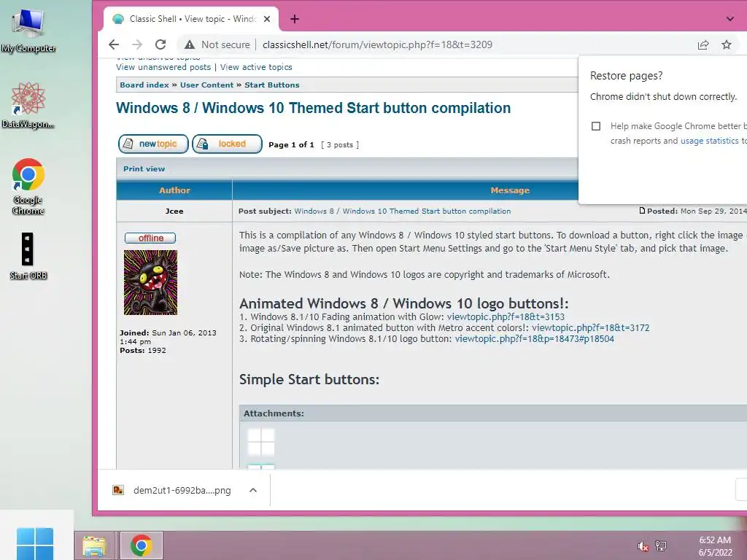Open View unanswered posts

click(x=163, y=67)
